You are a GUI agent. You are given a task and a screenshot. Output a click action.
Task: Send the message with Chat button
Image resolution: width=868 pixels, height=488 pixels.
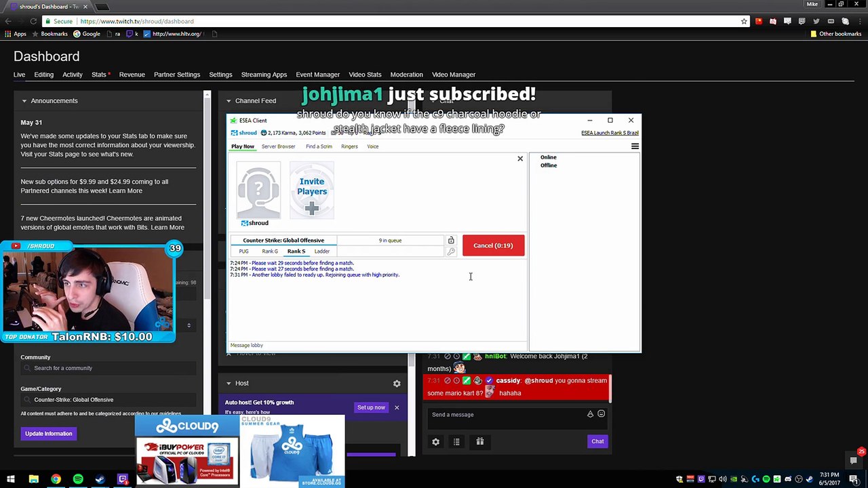point(597,441)
